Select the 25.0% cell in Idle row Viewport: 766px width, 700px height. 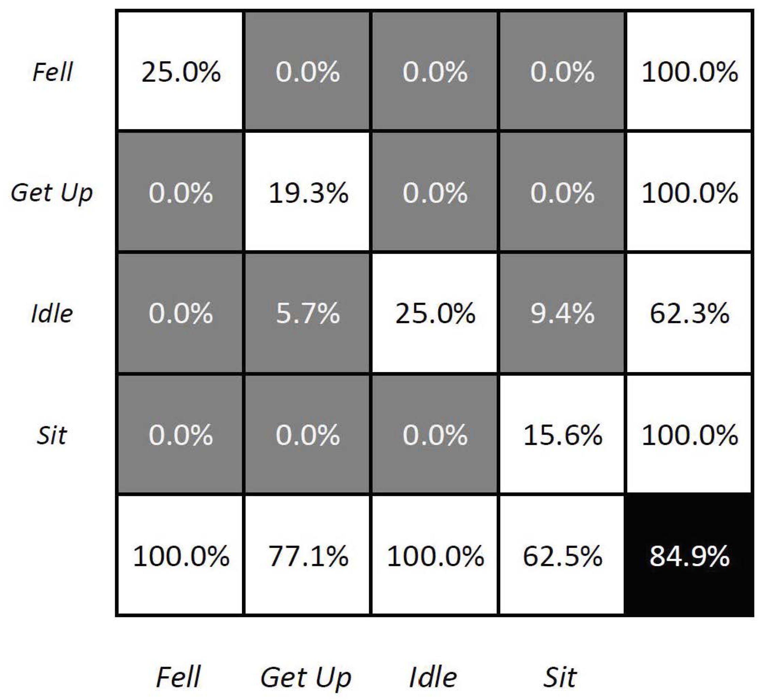click(x=435, y=314)
